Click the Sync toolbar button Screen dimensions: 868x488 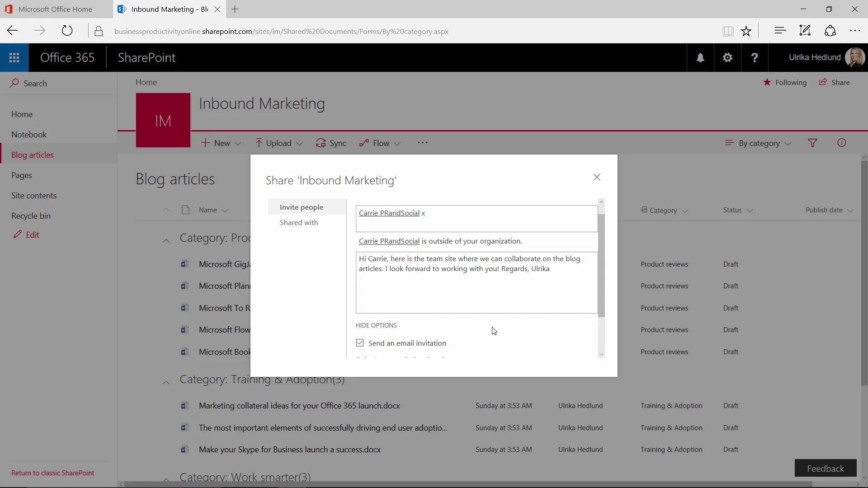coord(331,143)
